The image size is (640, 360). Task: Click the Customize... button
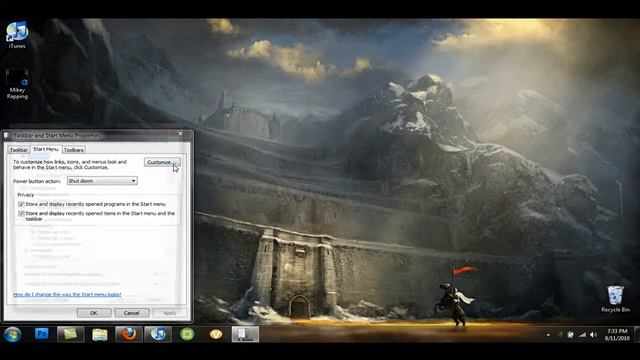tap(162, 162)
